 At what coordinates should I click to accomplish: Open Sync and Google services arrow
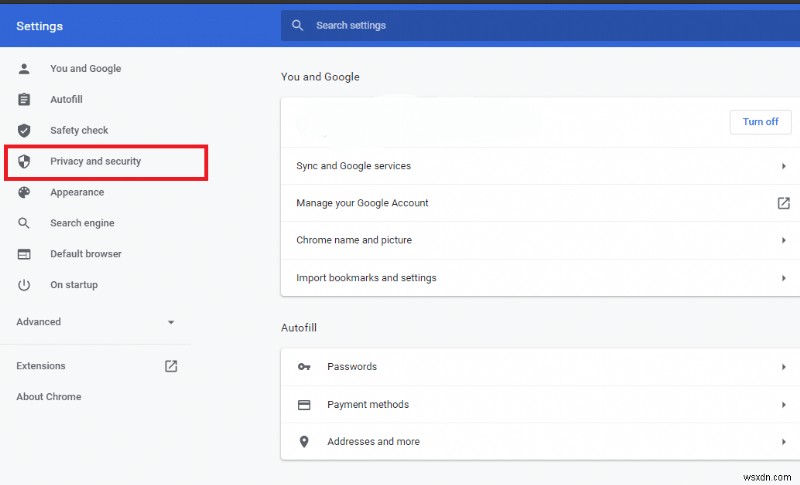click(x=784, y=166)
